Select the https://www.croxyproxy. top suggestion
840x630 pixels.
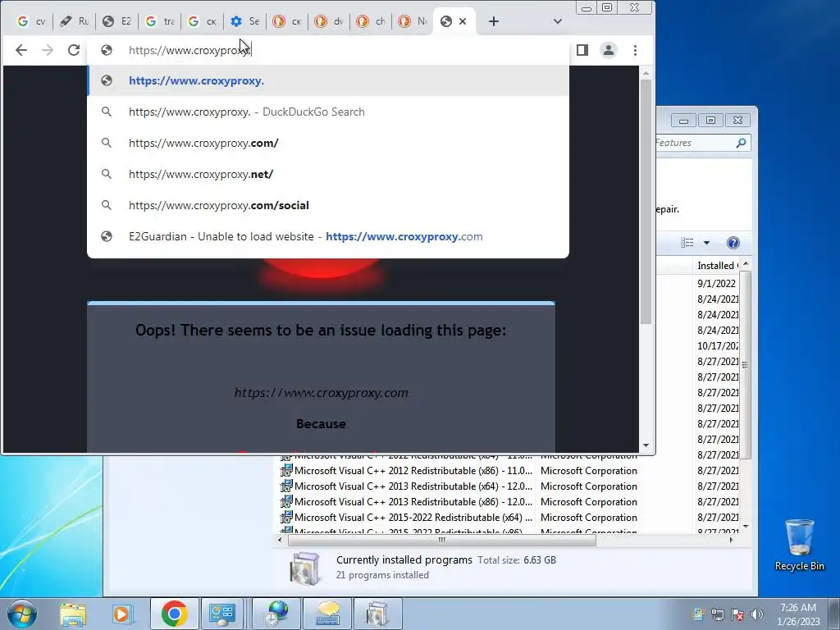point(328,81)
